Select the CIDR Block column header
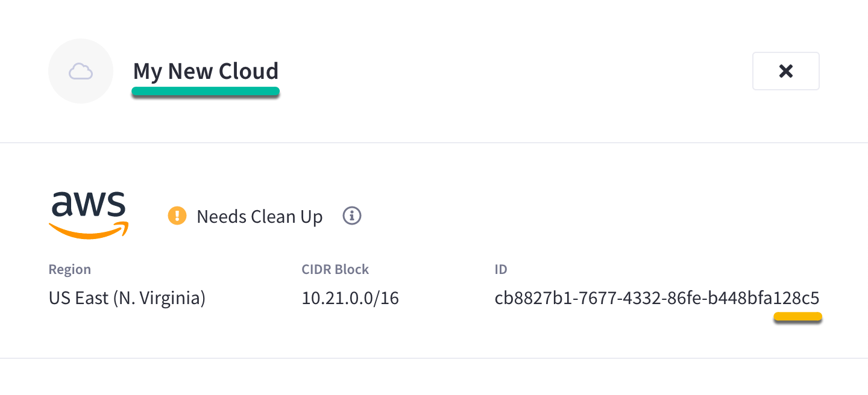 [335, 269]
